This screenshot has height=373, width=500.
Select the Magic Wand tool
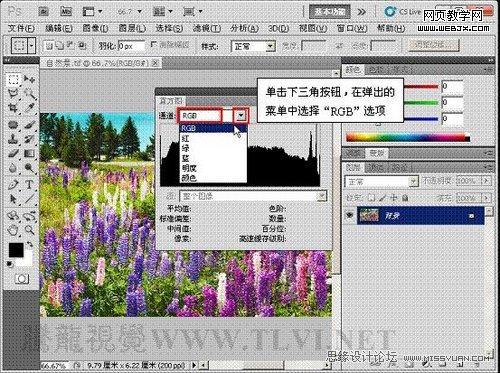coord(29,94)
